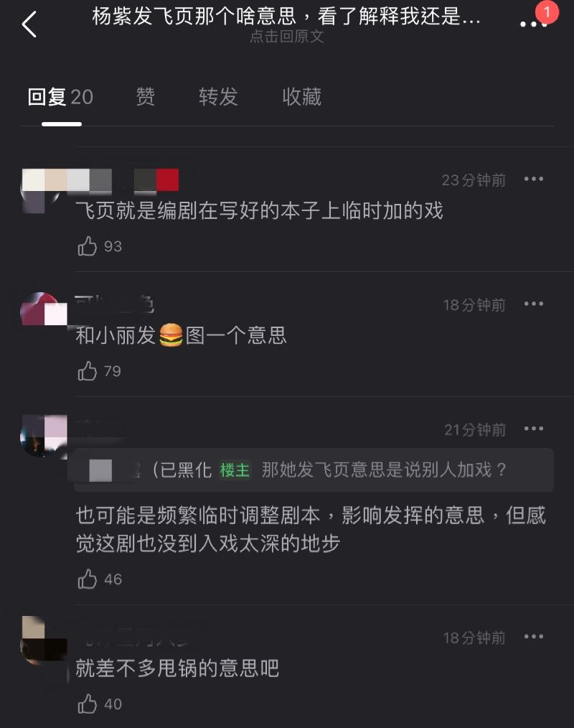Open more options for the 23分钟前 comment

(534, 179)
